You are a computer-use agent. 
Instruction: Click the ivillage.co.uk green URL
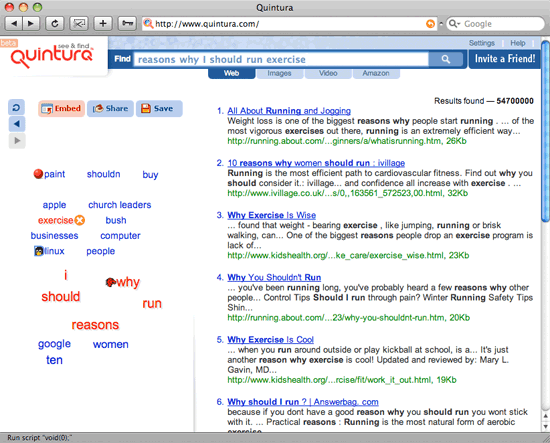(x=348, y=193)
